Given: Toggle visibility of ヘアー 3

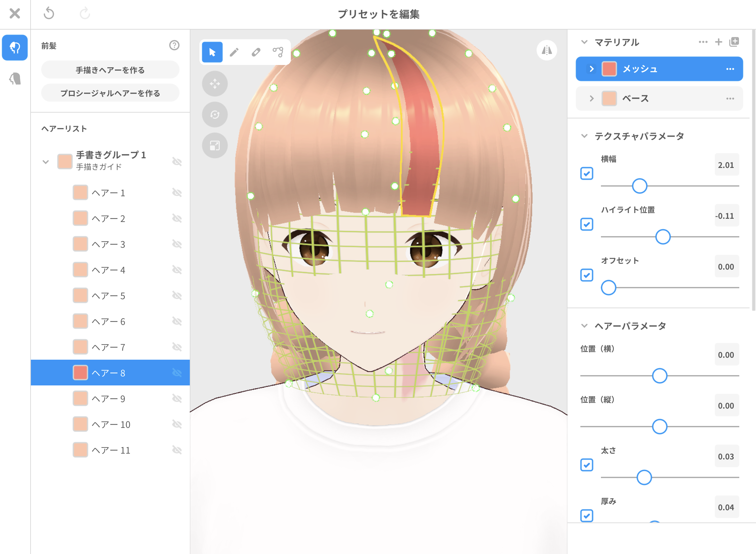Looking at the screenshot, I should [177, 244].
